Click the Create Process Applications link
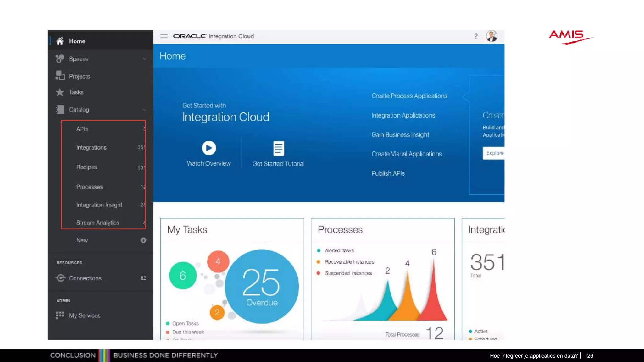 tap(409, 96)
